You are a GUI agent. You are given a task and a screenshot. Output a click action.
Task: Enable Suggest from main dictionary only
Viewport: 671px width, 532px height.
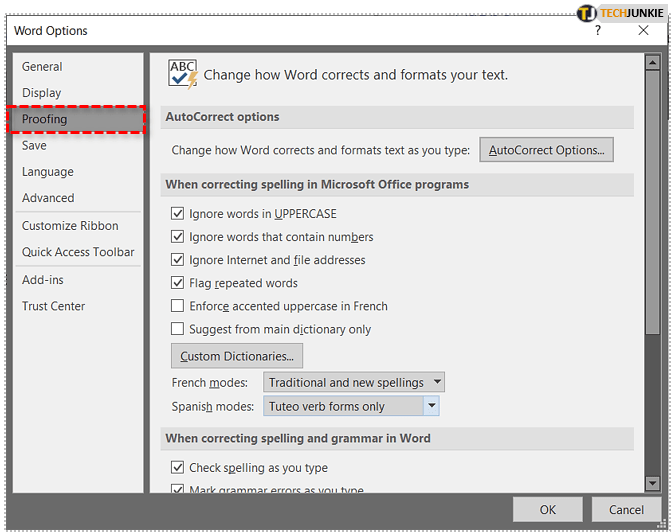click(178, 329)
